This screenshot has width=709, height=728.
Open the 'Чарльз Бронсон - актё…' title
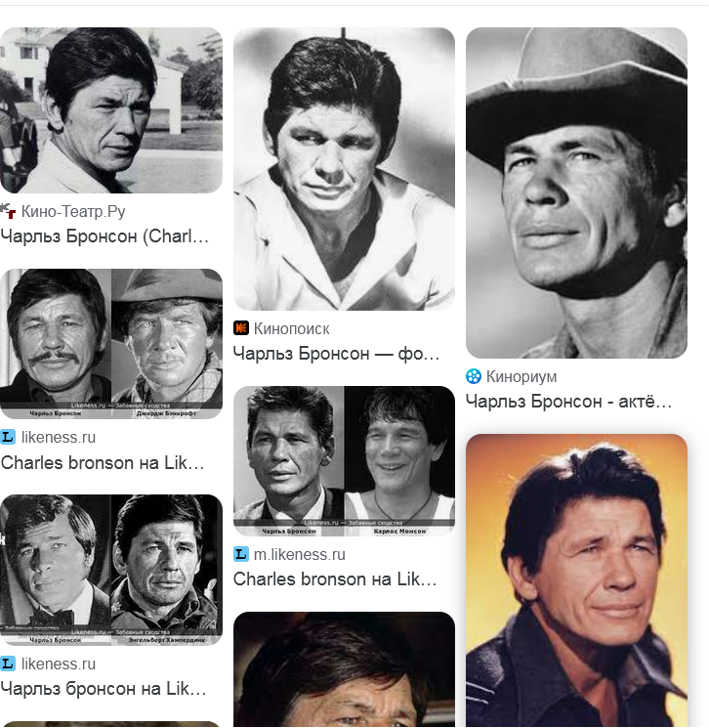(x=568, y=402)
